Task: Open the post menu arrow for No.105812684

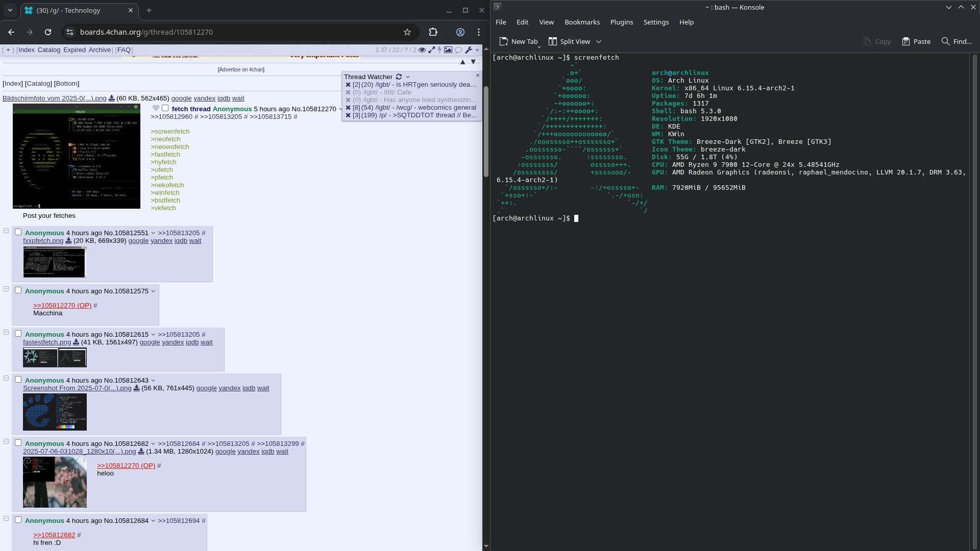Action: 153,521
